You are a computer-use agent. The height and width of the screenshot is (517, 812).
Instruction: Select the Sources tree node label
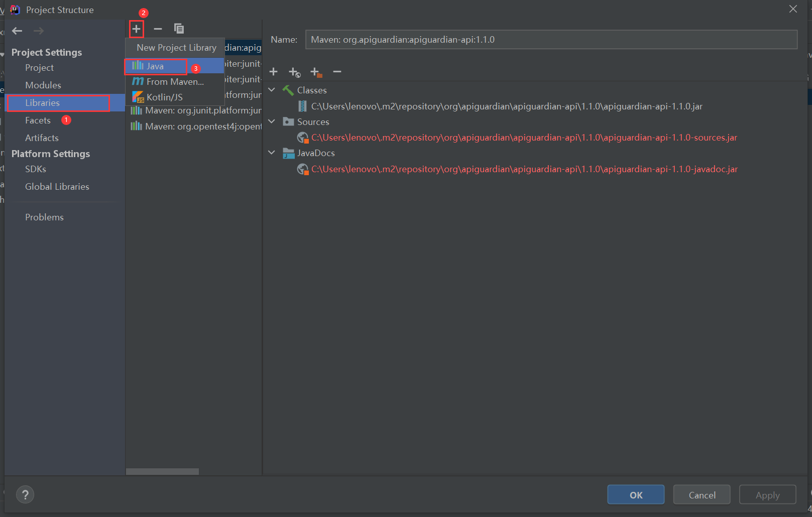click(x=313, y=122)
